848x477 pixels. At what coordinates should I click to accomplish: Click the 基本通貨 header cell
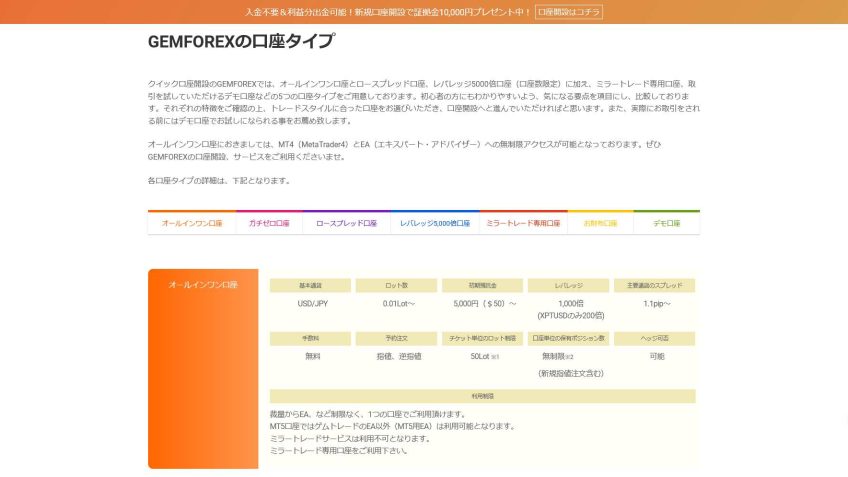click(x=310, y=285)
